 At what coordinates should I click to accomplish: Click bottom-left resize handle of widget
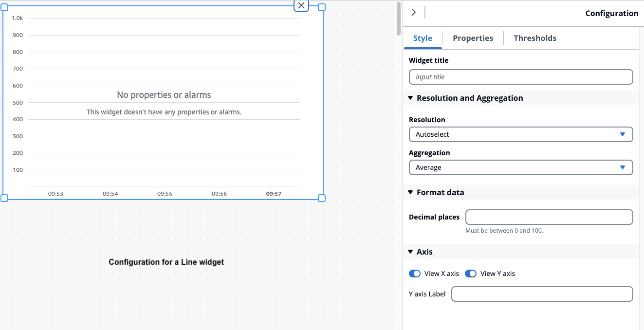pyautogui.click(x=4, y=198)
